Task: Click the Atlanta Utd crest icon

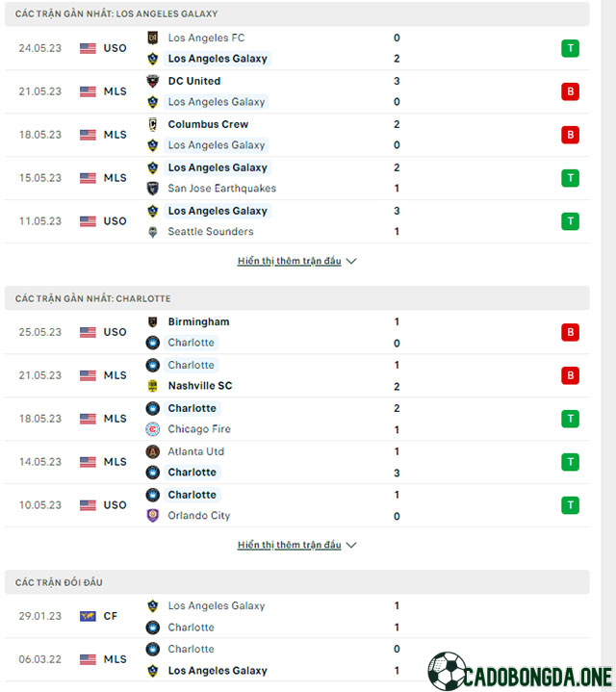Action: [x=153, y=451]
